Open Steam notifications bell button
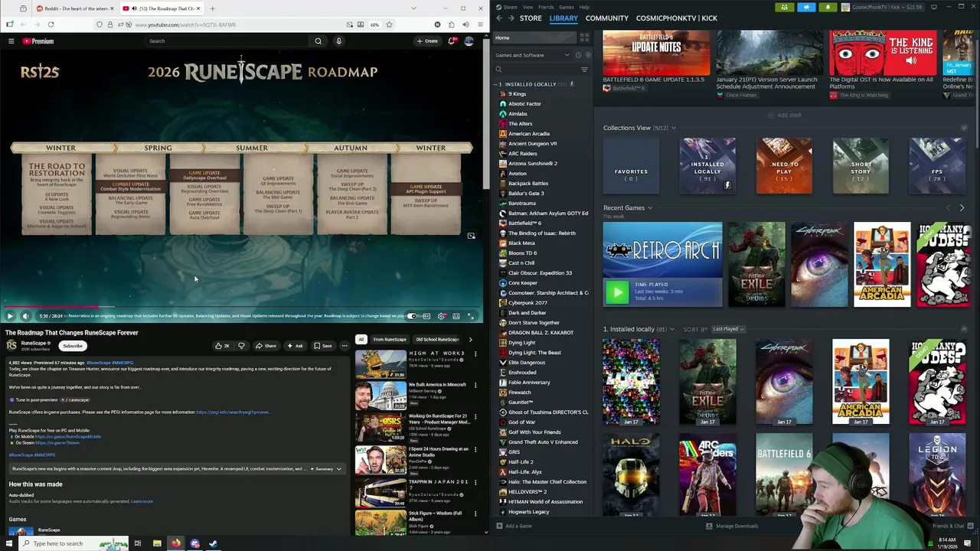The width and height of the screenshot is (980, 551). click(828, 7)
